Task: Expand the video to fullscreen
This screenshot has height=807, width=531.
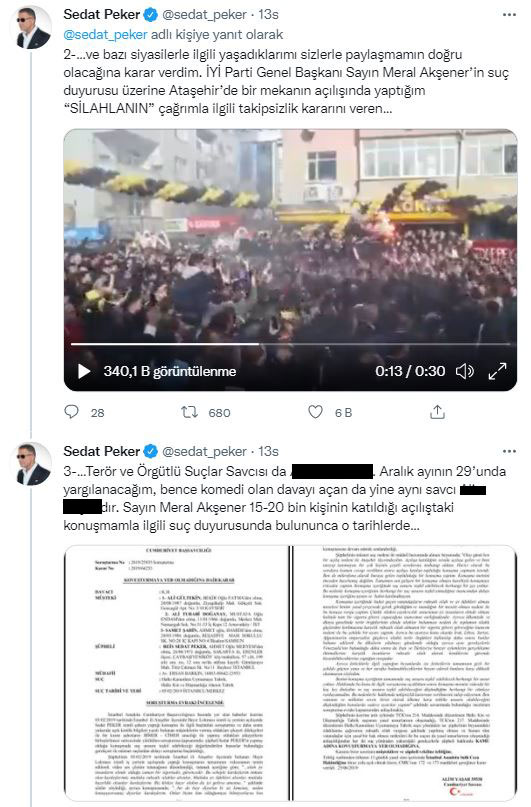Action: [497, 371]
